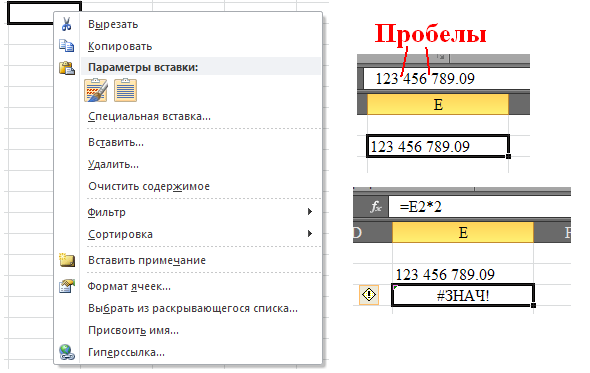Click the clipboard icon beside Параметры вставки
590x373 pixels.
tap(67, 68)
